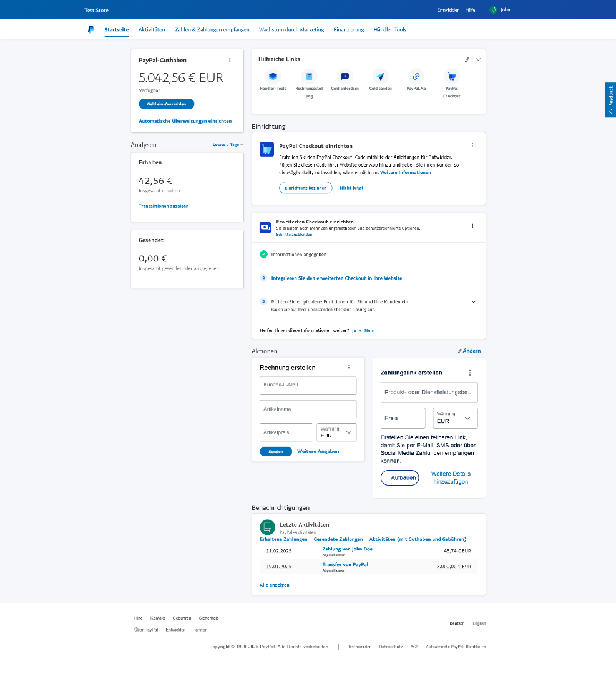The image size is (616, 674).
Task: Open the Händler-Tools navigation menu
Action: pyautogui.click(x=390, y=30)
